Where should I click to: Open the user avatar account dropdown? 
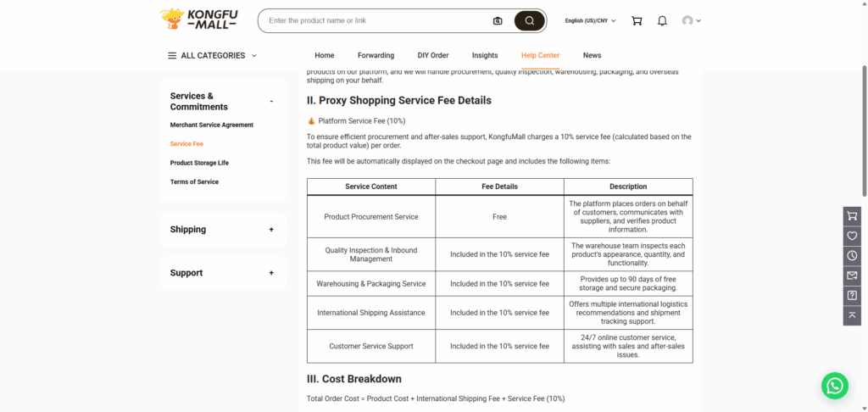pyautogui.click(x=691, y=20)
